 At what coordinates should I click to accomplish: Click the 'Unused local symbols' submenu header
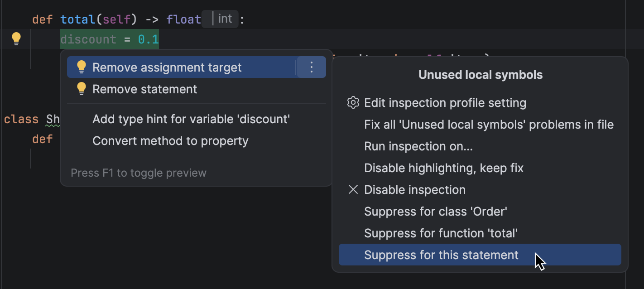click(x=481, y=75)
